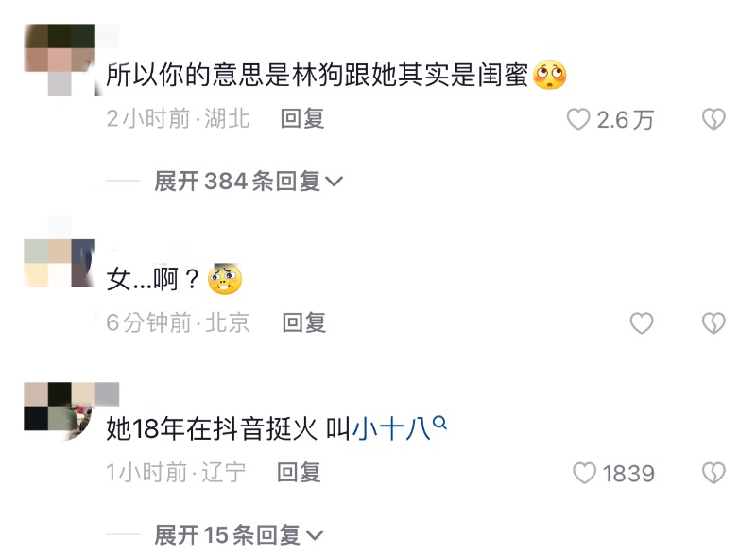
Task: Expand 384 replies under first comment
Action: [x=249, y=182]
